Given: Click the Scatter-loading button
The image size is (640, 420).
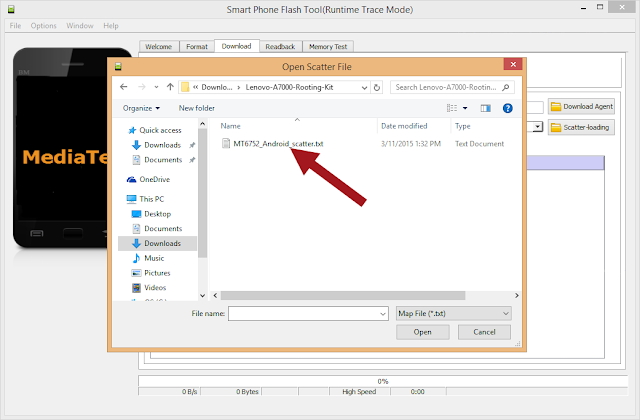Looking at the screenshot, I should click(x=581, y=127).
